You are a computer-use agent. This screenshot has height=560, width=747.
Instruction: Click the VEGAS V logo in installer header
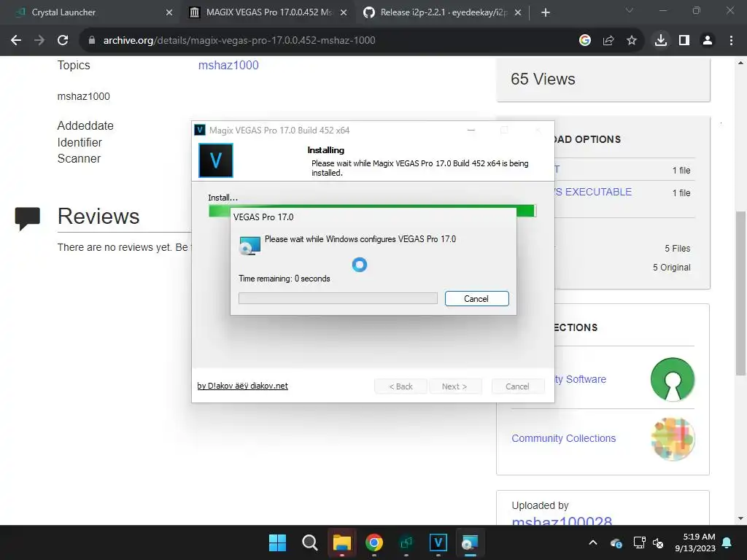[216, 160]
